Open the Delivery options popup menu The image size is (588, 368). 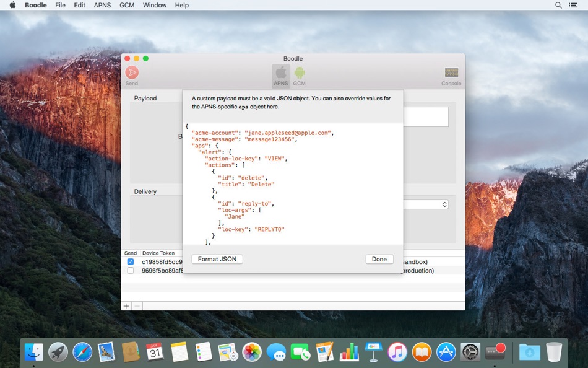pyautogui.click(x=443, y=204)
